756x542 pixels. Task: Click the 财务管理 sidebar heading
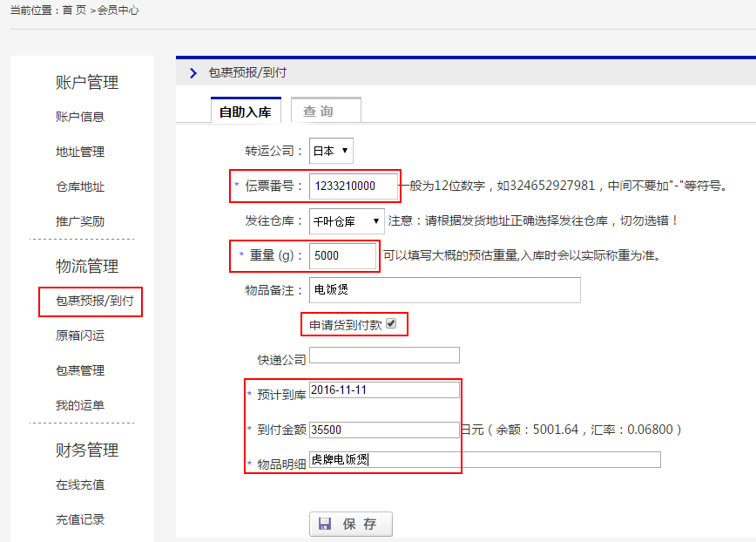87,451
